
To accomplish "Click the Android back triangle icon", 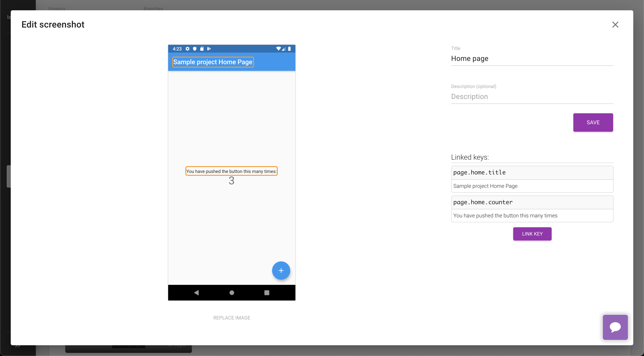I will coord(197,292).
